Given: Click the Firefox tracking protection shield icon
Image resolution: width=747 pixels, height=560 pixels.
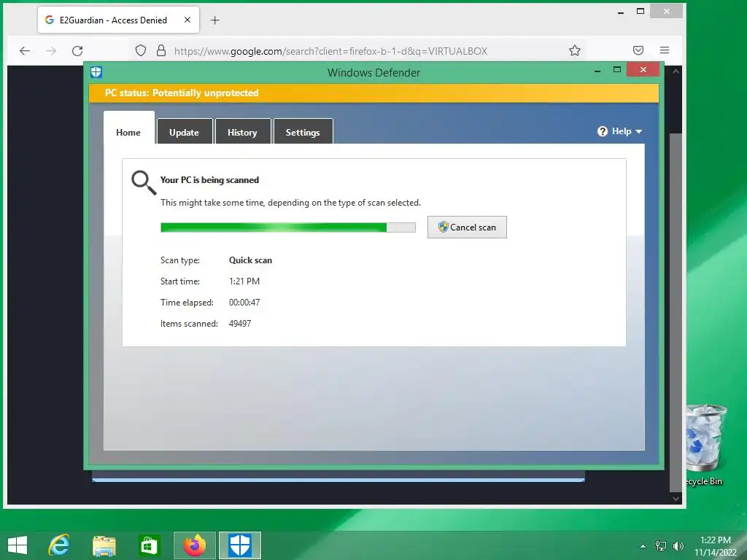Looking at the screenshot, I should point(141,50).
